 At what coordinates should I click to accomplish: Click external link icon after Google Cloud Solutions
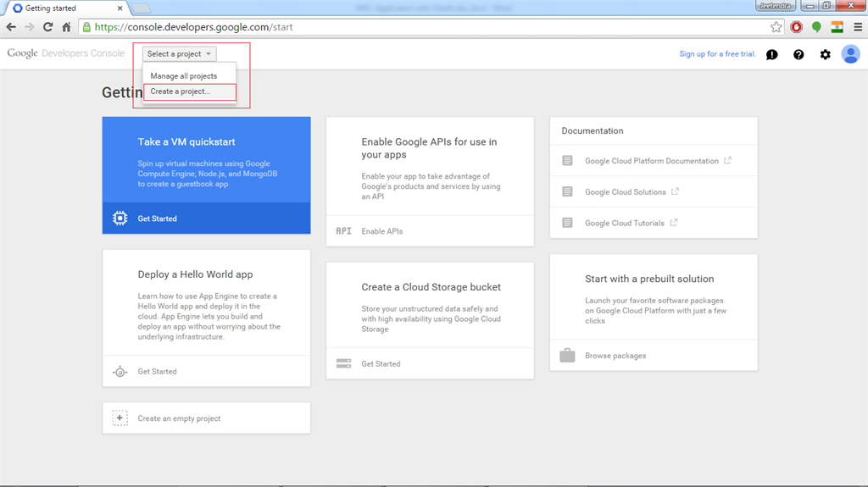(675, 191)
